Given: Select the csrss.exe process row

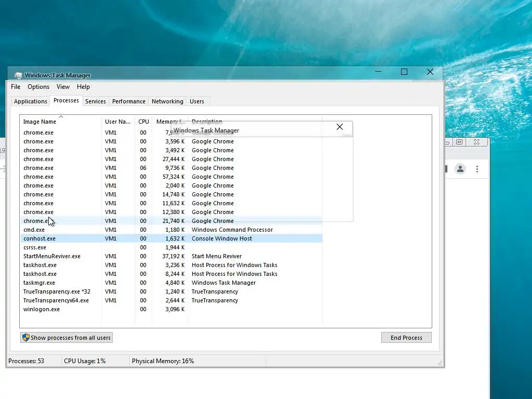Looking at the screenshot, I should pyautogui.click(x=171, y=247).
